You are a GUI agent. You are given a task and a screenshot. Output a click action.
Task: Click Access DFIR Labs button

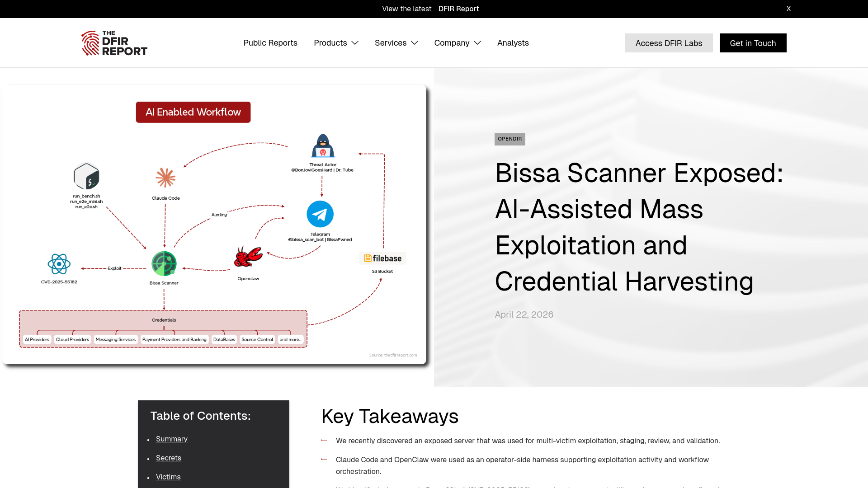coord(669,43)
